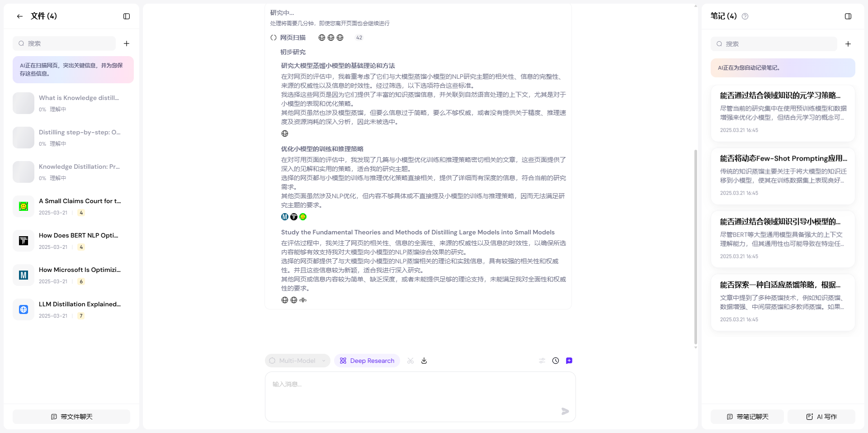Screen dimensions: 868x433
Task: Select the scissors cut icon near Deep Research
Action: tap(410, 361)
